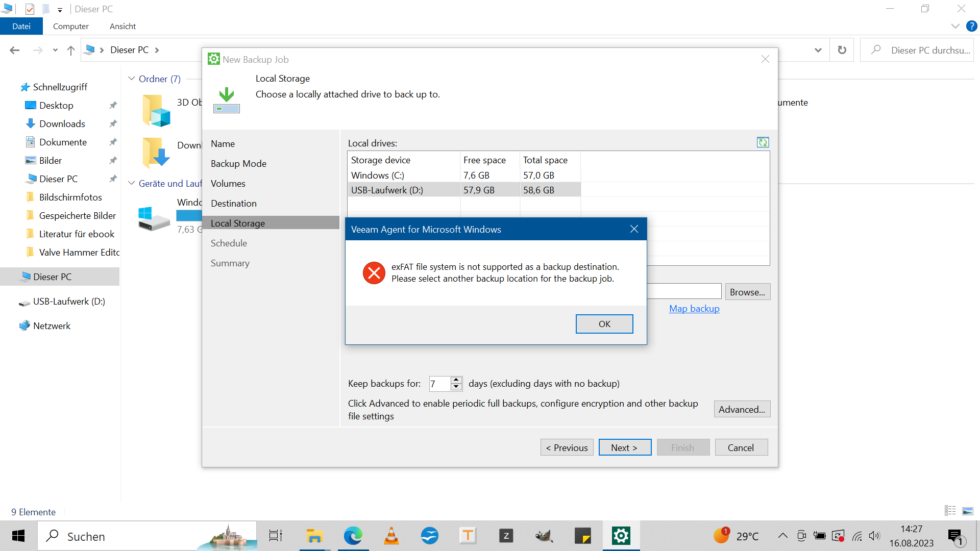Open the Computer ribbon tab

coord(70,26)
